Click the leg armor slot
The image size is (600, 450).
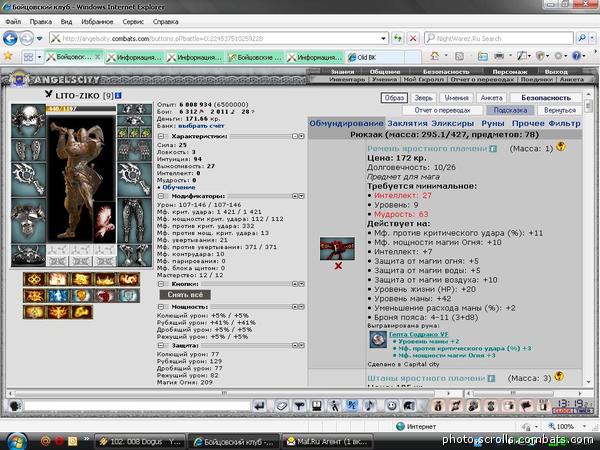pyautogui.click(x=134, y=220)
